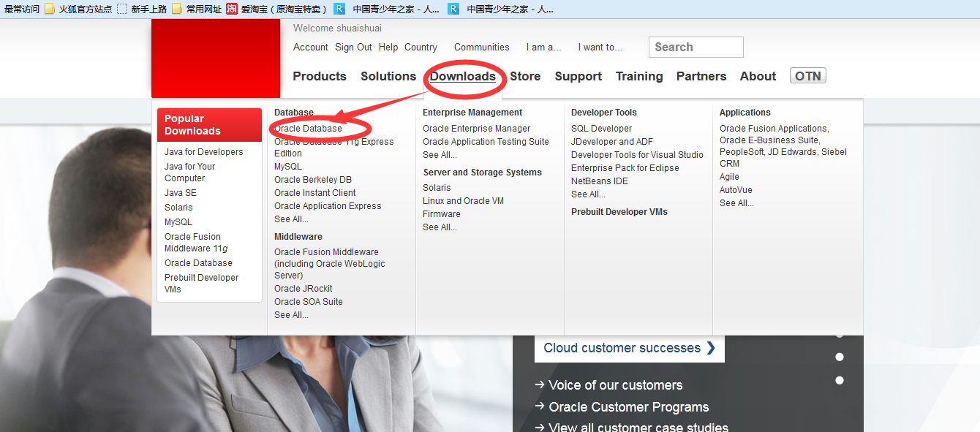Select Linux and Oracle VM link

pyautogui.click(x=463, y=201)
